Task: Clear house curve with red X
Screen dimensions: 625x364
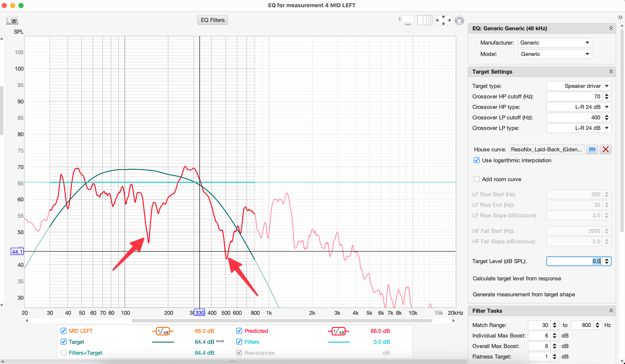Action: [x=605, y=149]
